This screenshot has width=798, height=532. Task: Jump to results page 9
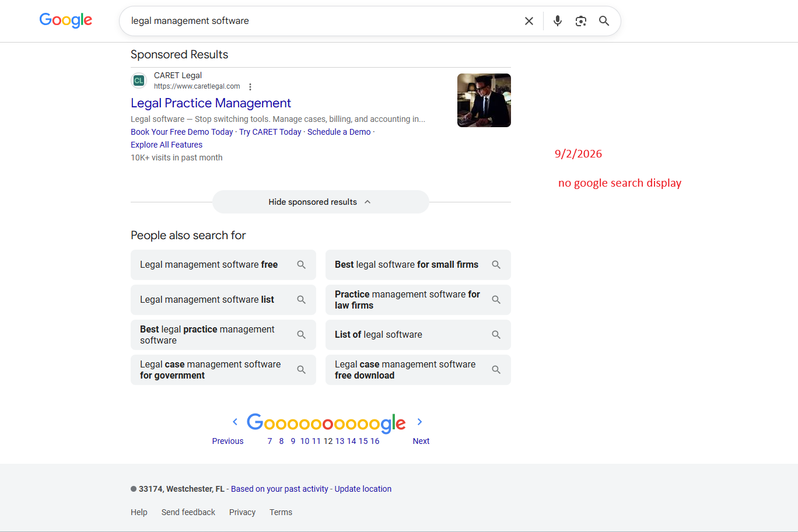pyautogui.click(x=293, y=441)
